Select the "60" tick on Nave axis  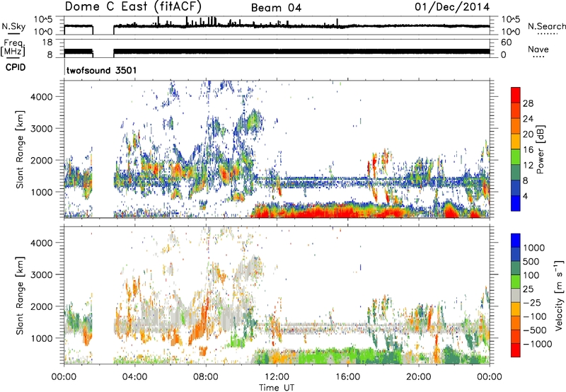pyautogui.click(x=506, y=42)
